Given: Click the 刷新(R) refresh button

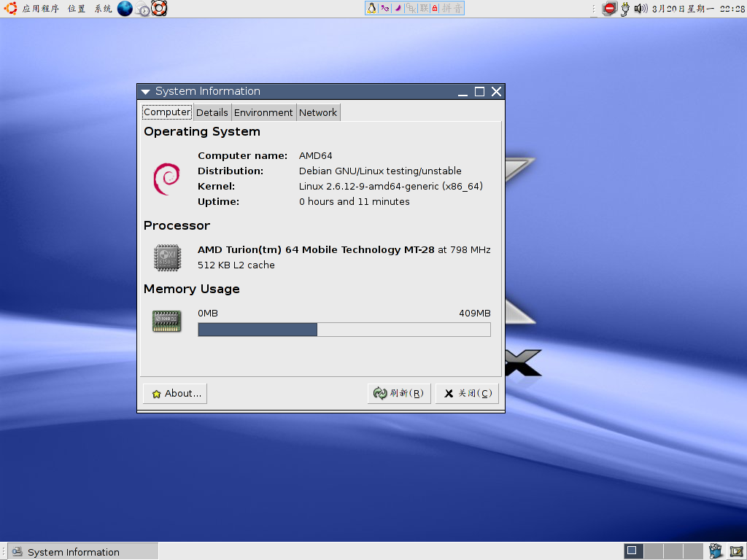Looking at the screenshot, I should click(399, 393).
